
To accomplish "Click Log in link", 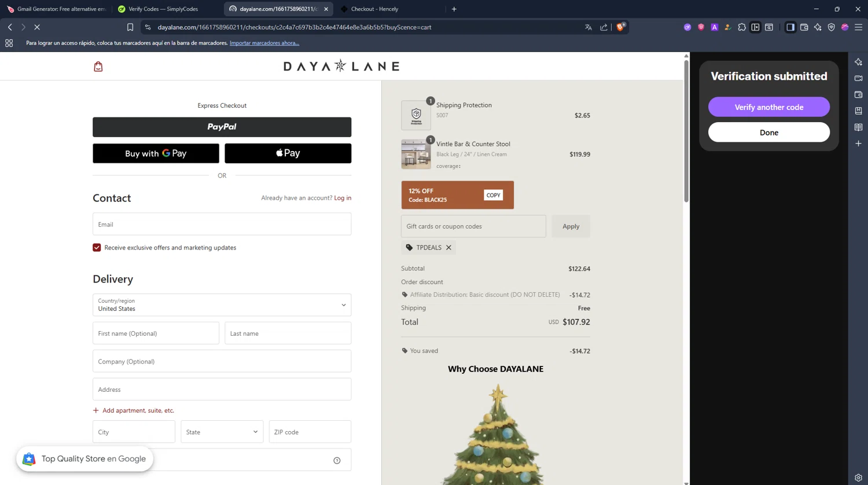I will coord(343,198).
